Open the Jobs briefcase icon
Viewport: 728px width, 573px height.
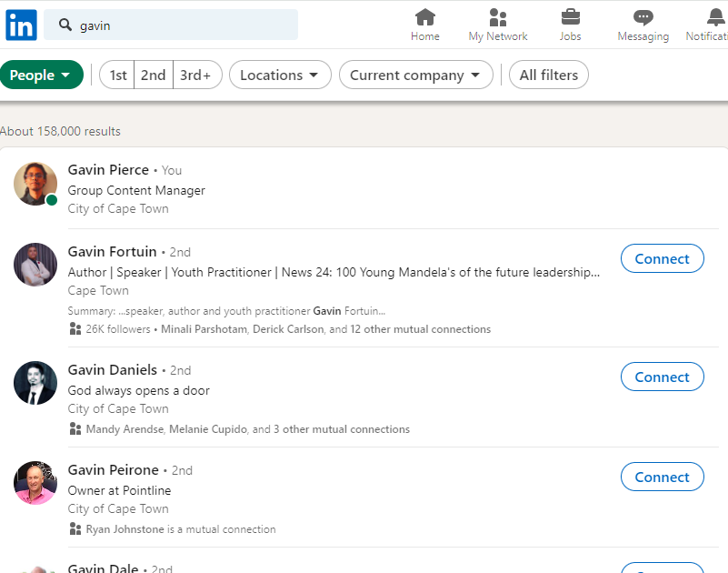tap(570, 17)
